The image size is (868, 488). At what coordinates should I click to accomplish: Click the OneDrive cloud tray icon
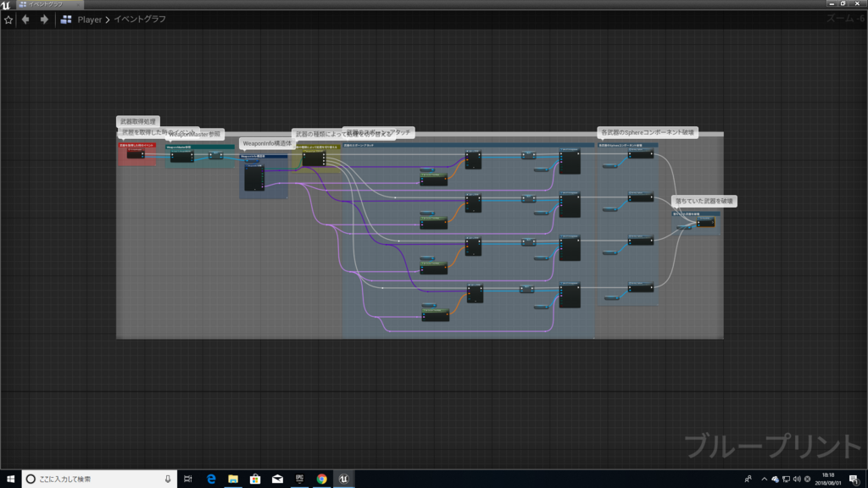pyautogui.click(x=775, y=480)
